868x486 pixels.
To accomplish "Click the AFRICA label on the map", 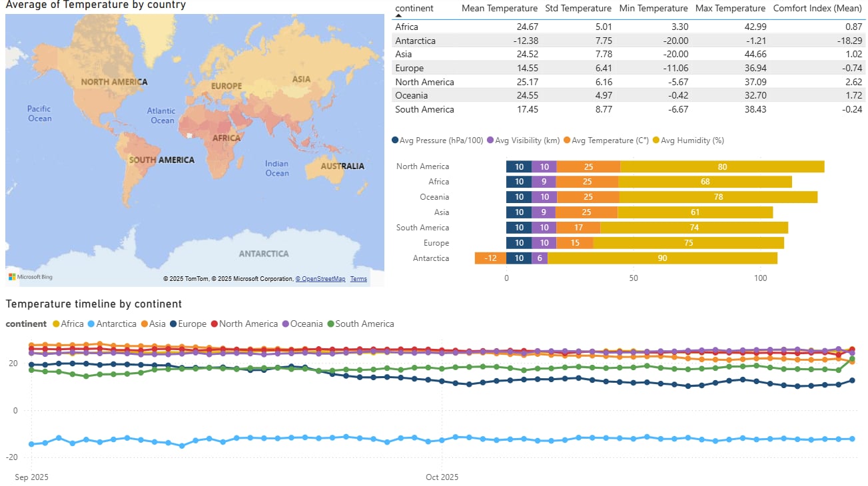I will pos(226,138).
